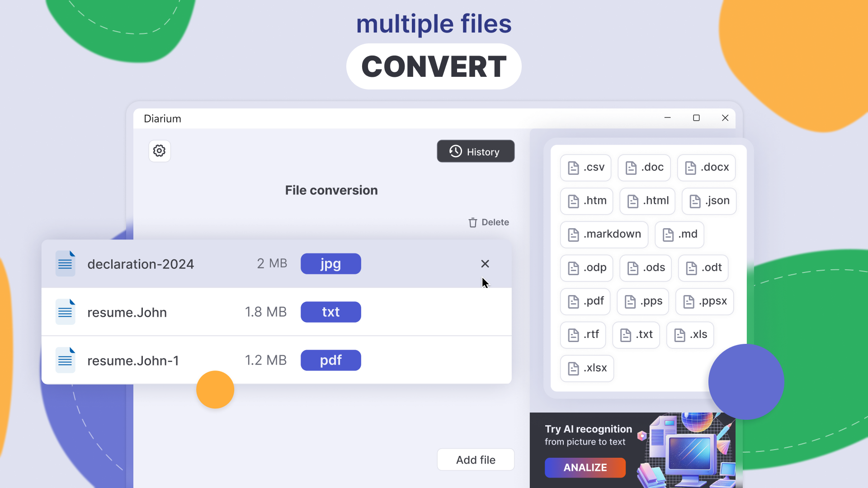Click the Add file button
The image size is (868, 488).
coord(476,460)
